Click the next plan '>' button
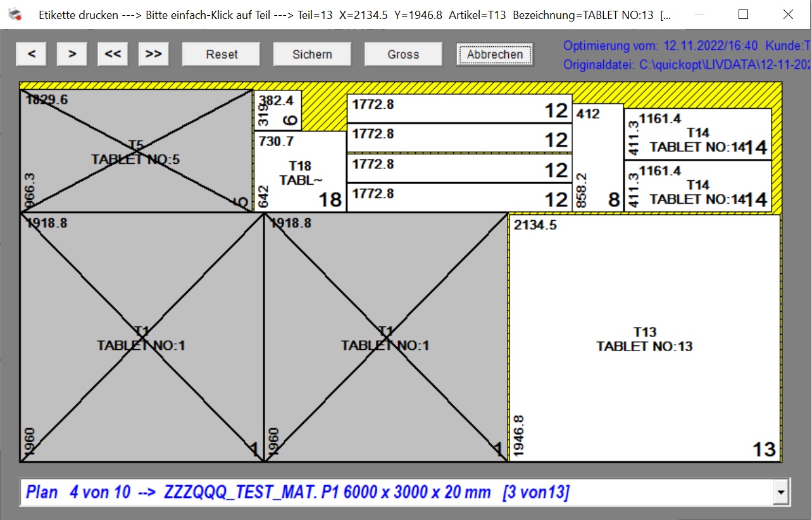The image size is (812, 520). 72,54
